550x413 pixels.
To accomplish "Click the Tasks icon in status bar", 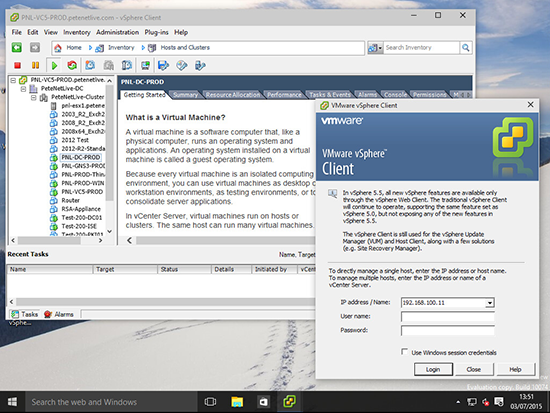I will (15, 314).
